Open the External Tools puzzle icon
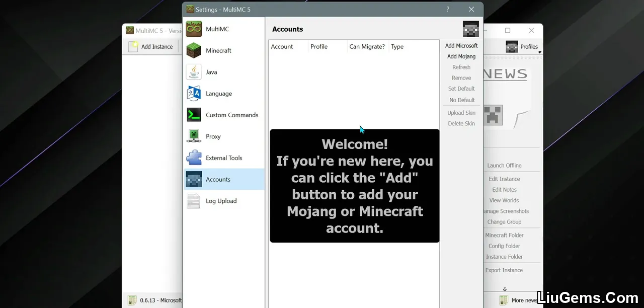This screenshot has width=644, height=308. [x=194, y=158]
